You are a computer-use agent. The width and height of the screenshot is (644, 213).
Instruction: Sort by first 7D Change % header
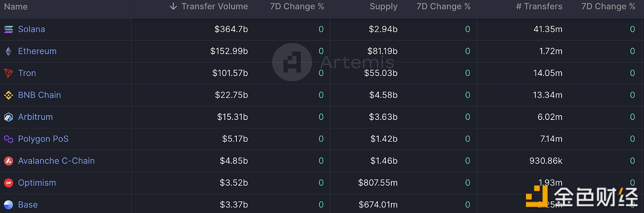click(x=297, y=6)
